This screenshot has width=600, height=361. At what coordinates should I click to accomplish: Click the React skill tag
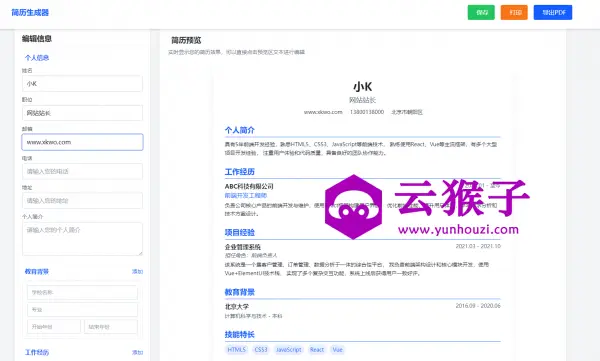point(317,350)
